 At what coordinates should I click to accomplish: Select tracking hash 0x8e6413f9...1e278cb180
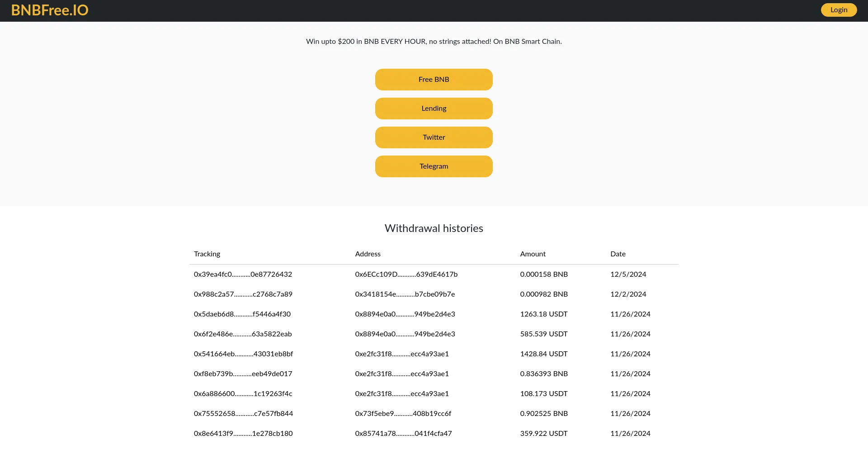[x=243, y=434]
